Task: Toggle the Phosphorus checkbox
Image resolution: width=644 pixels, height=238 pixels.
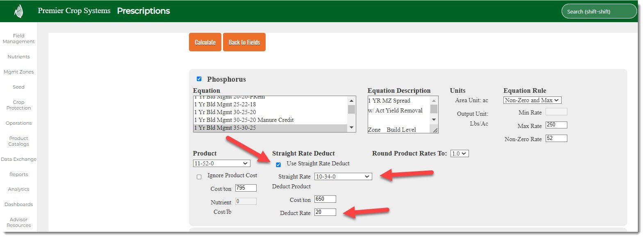Action: [199, 79]
